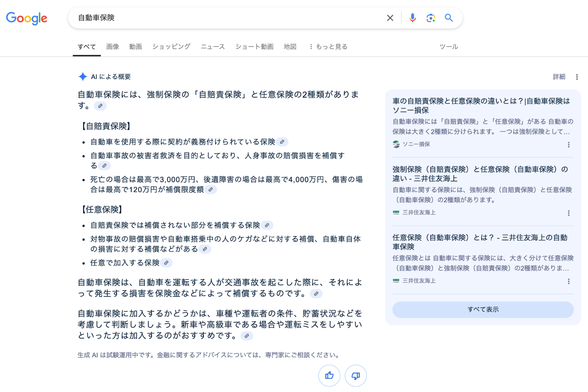Open the three-dot menu on the ソニー損保 card
Viewport: 588px width, 392px height.
[569, 144]
